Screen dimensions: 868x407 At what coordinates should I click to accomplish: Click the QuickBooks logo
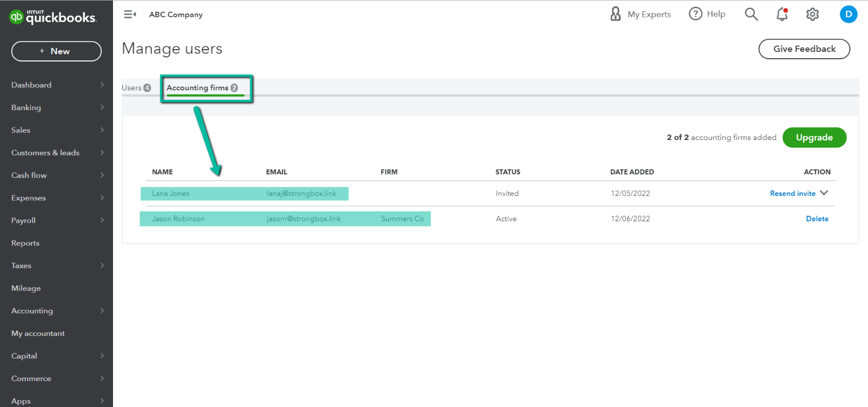click(x=53, y=17)
